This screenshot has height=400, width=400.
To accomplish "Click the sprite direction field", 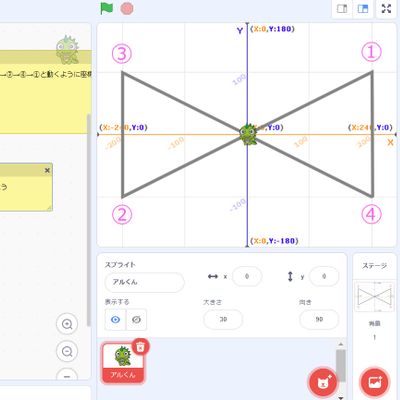I will click(x=319, y=319).
